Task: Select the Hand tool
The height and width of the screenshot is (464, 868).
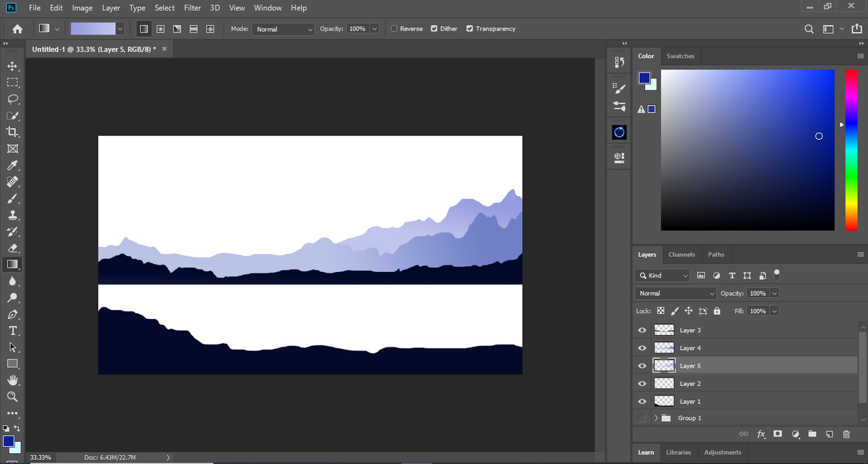Action: pyautogui.click(x=12, y=381)
